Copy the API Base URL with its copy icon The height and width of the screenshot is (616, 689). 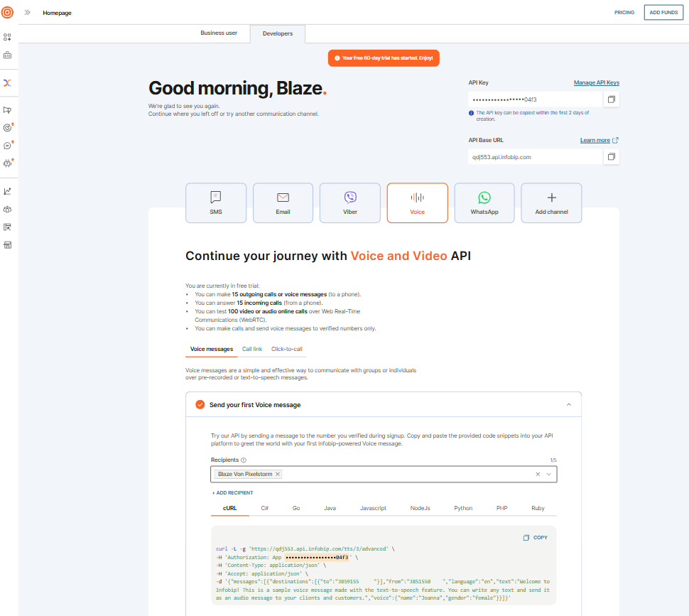pos(612,157)
